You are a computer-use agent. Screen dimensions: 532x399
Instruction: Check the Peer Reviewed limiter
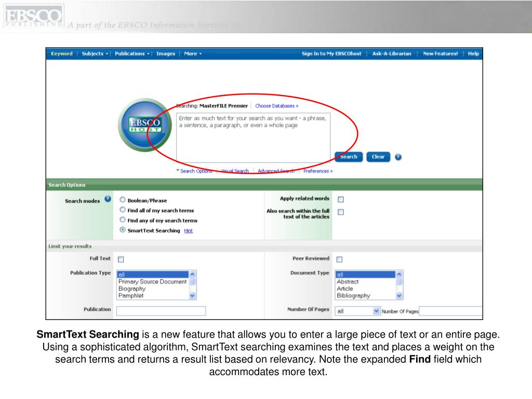pos(339,260)
